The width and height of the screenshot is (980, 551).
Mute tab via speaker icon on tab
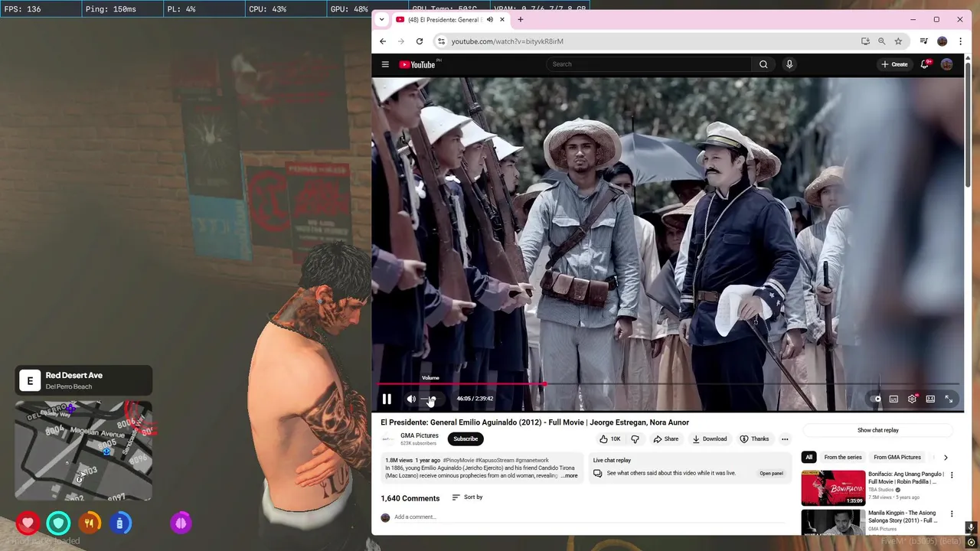coord(489,20)
